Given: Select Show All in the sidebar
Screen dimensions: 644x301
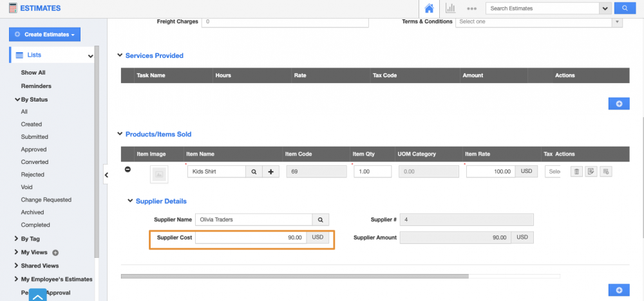Looking at the screenshot, I should coord(33,73).
